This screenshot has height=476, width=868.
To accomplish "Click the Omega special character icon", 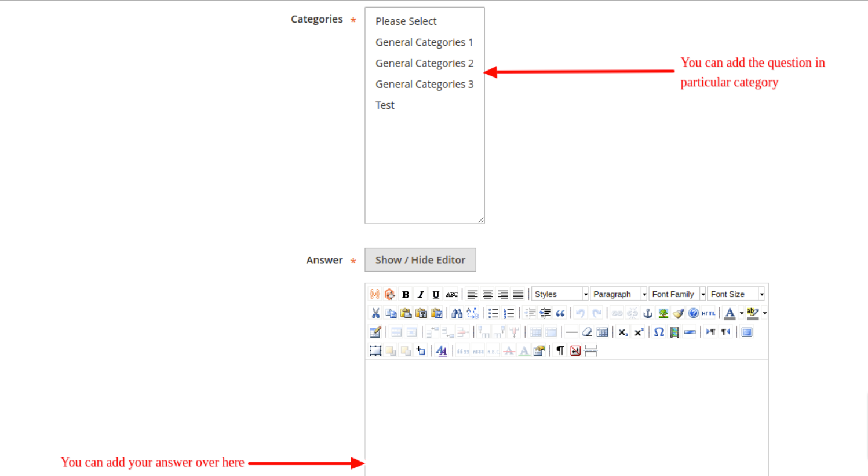I will [x=659, y=332].
